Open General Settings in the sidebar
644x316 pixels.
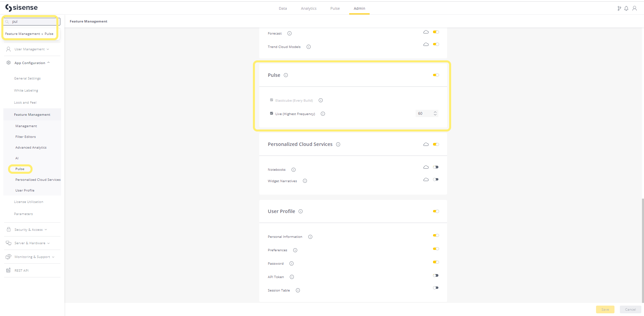(27, 78)
